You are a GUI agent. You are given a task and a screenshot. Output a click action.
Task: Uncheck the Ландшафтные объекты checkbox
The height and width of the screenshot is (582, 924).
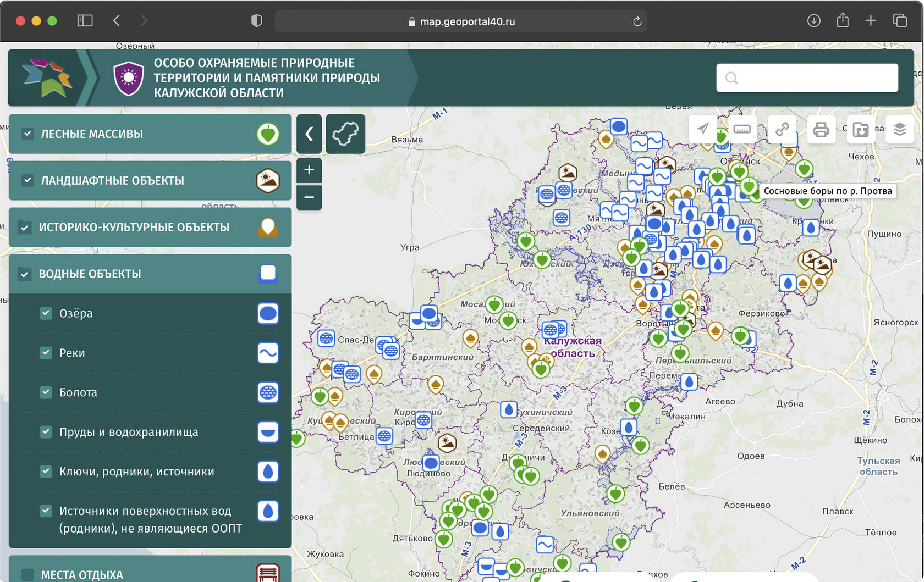(x=28, y=180)
